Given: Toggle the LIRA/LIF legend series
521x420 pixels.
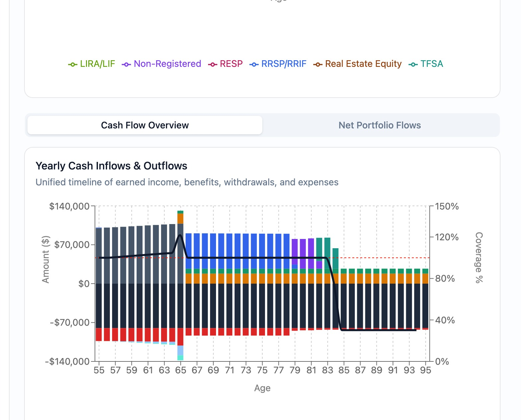Looking at the screenshot, I should click(x=92, y=64).
